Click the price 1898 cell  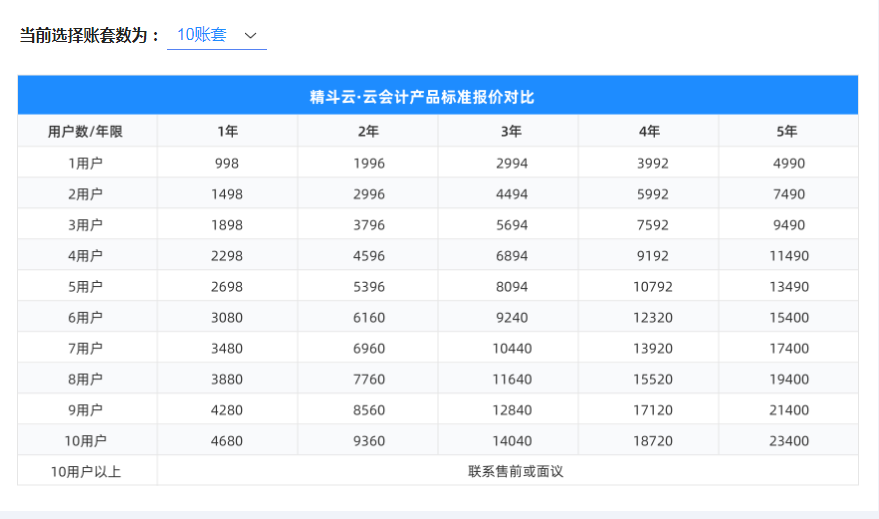click(228, 224)
